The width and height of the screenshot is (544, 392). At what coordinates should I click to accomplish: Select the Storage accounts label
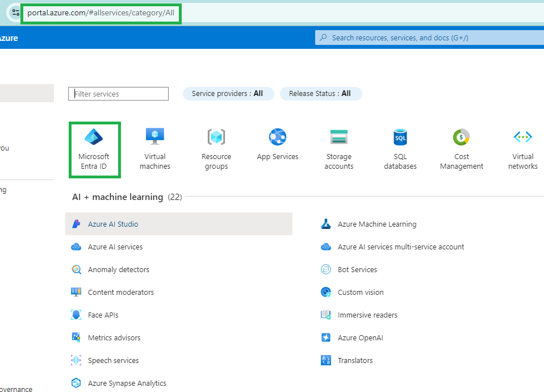339,161
